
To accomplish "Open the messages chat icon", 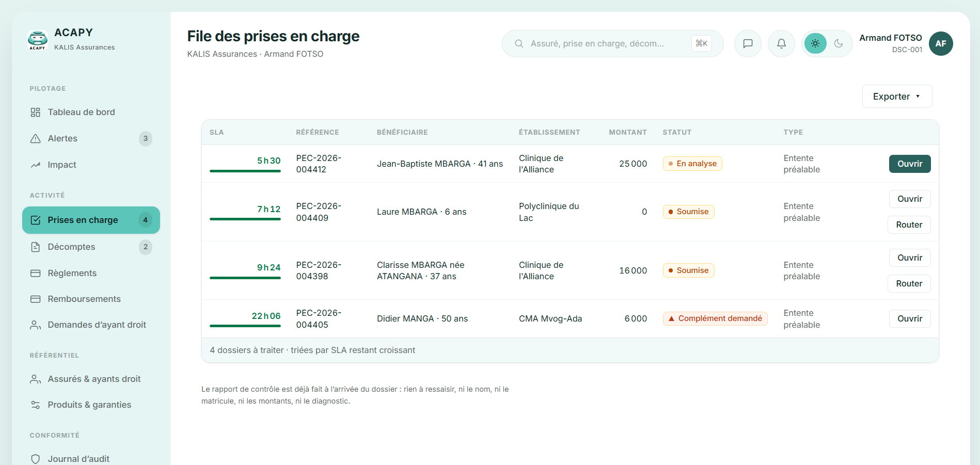I will pyautogui.click(x=748, y=43).
